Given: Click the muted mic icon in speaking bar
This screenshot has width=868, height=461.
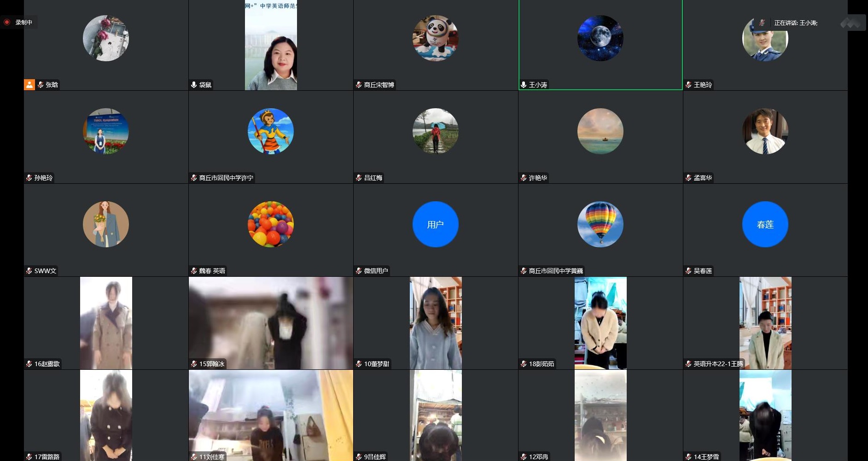Looking at the screenshot, I should pyautogui.click(x=762, y=23).
